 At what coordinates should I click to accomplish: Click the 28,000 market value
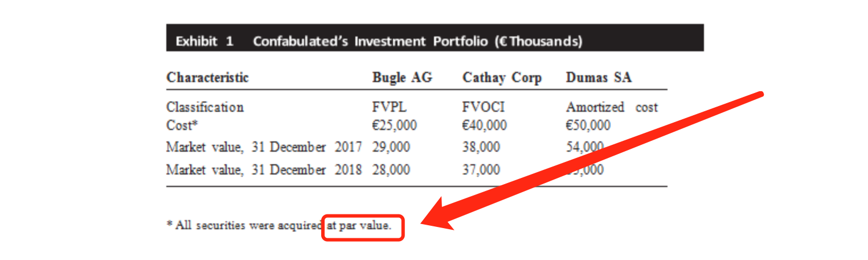[x=391, y=170]
